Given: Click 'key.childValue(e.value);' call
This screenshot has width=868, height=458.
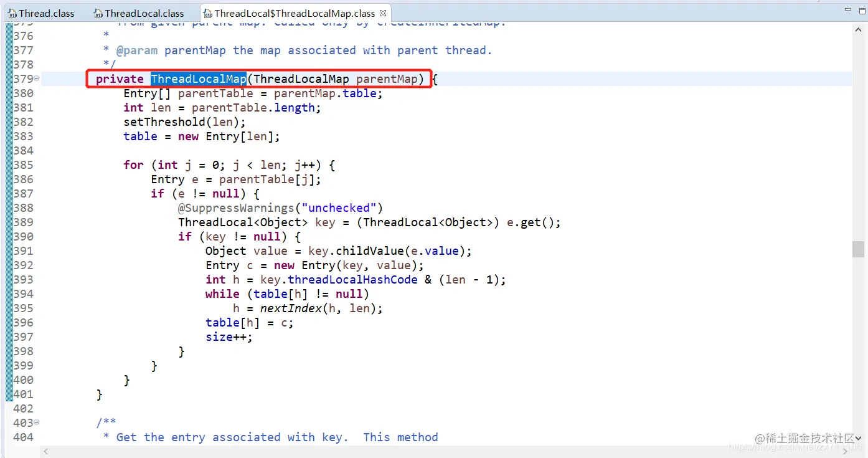Looking at the screenshot, I should coord(390,251).
